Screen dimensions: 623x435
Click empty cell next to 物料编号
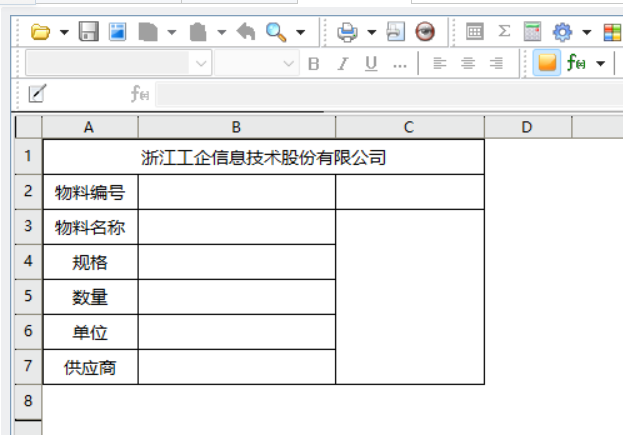pos(237,192)
